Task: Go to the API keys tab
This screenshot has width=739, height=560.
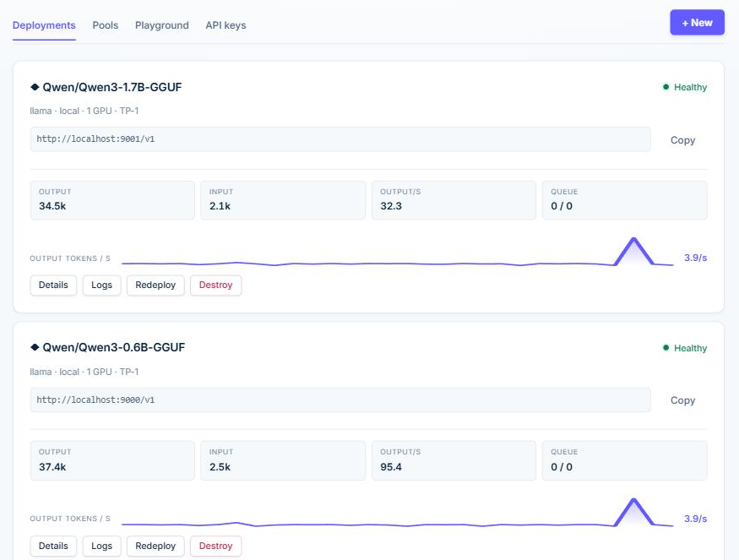Action: 226,25
